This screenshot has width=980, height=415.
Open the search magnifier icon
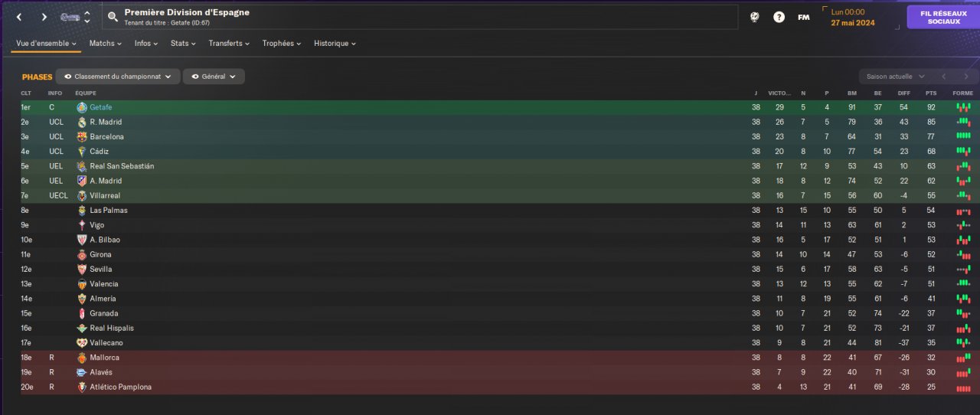pyautogui.click(x=113, y=17)
